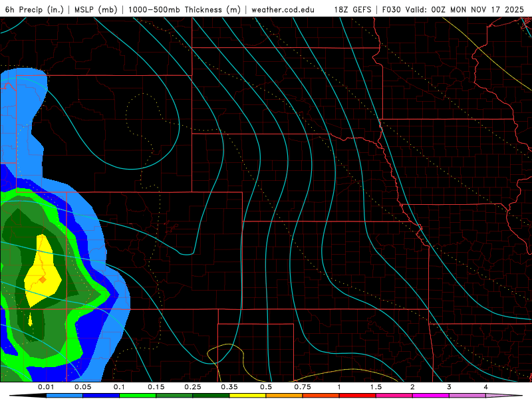Viewport: 532px width, 399px height.
Task: Click the weather.cod.edu source text
Action: click(x=283, y=9)
